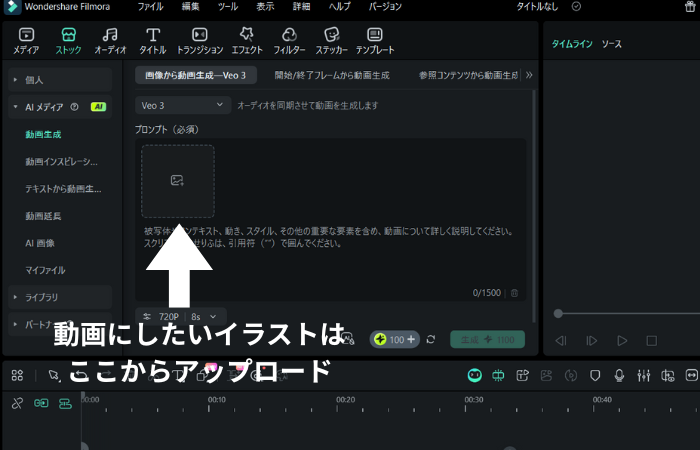The image size is (700, 450).
Task: Open the バージョン menu
Action: coord(385,6)
